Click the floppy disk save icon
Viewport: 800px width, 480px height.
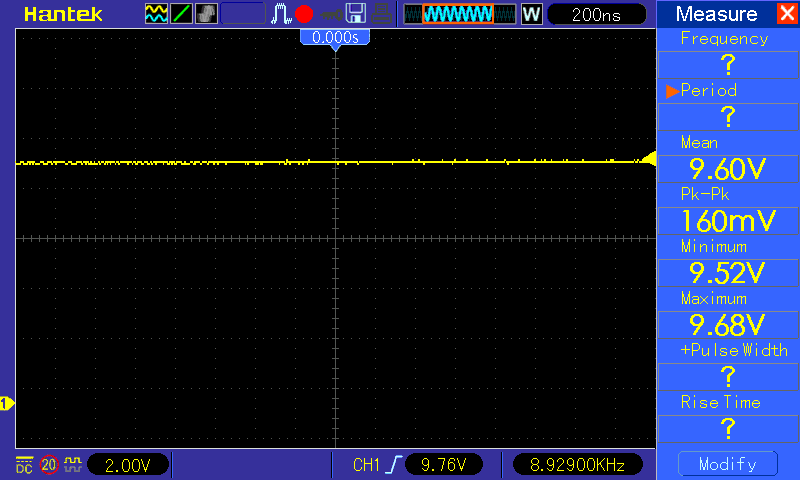(356, 14)
